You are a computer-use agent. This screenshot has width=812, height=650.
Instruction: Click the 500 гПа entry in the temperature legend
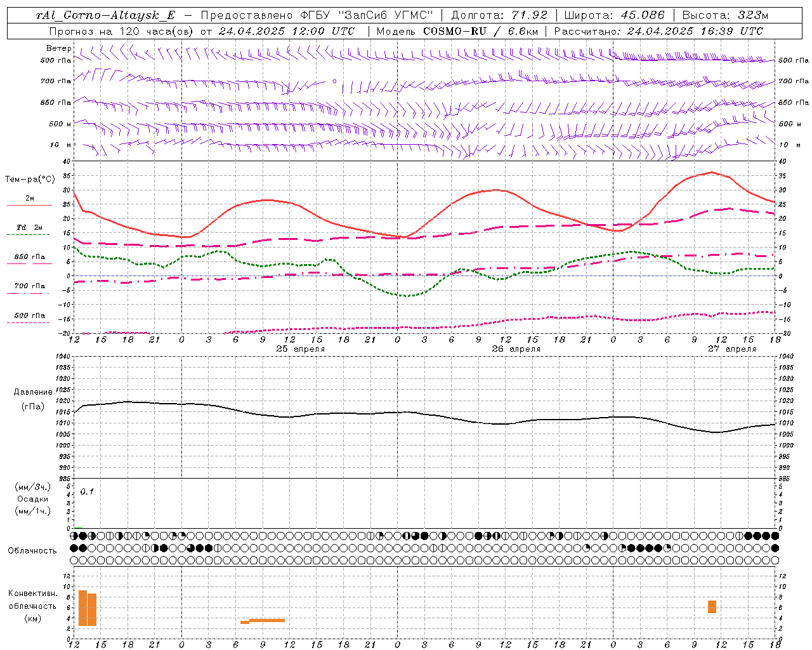tap(30, 315)
